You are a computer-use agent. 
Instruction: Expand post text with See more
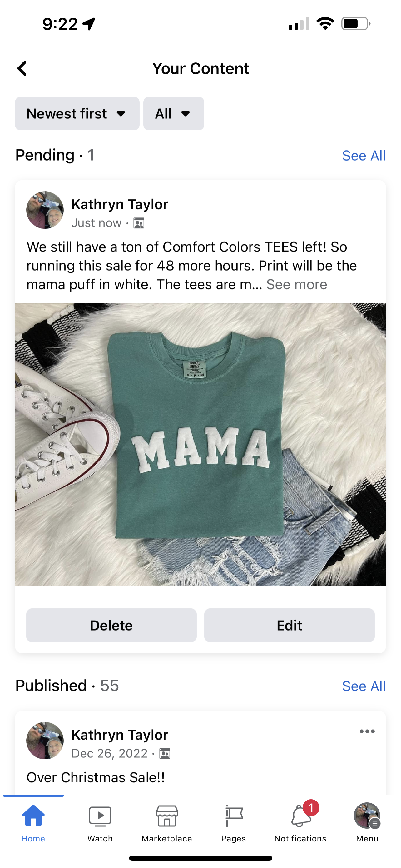[297, 285]
